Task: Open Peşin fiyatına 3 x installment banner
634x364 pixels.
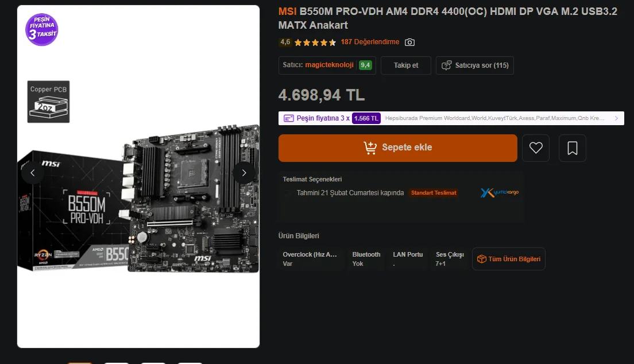Action: pyautogui.click(x=451, y=118)
